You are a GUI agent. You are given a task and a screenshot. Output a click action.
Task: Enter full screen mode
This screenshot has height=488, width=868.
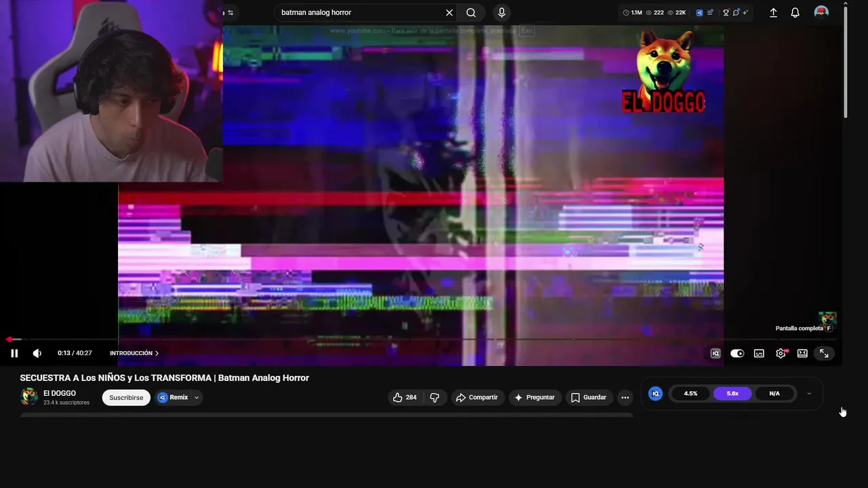tap(824, 353)
